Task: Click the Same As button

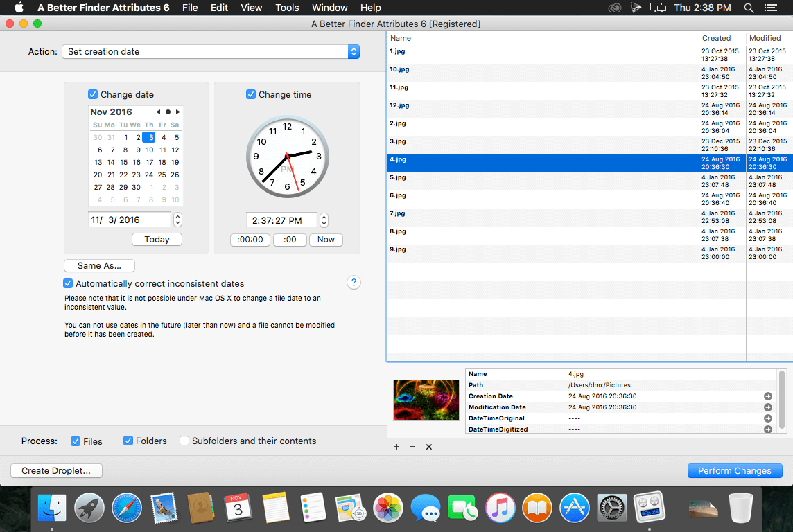Action: click(99, 265)
